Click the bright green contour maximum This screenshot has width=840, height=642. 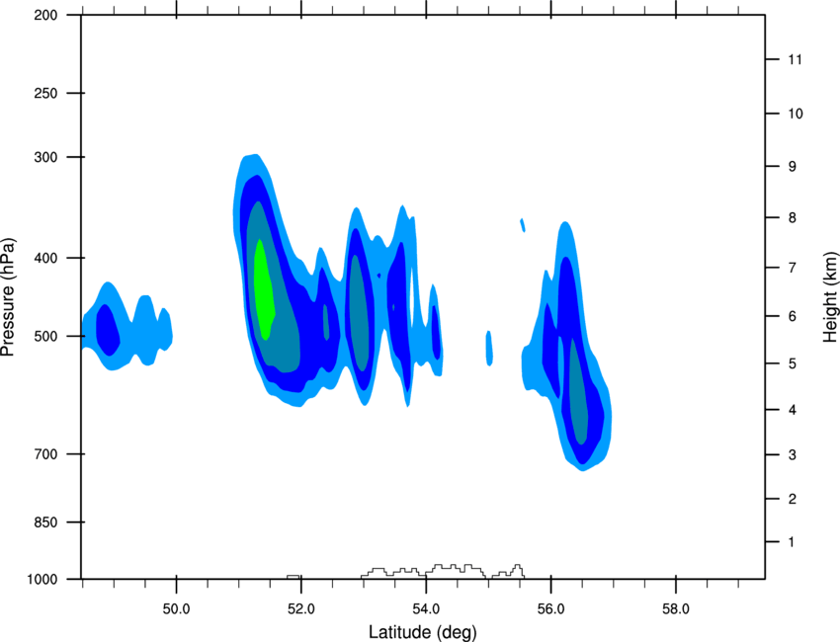coord(264,291)
